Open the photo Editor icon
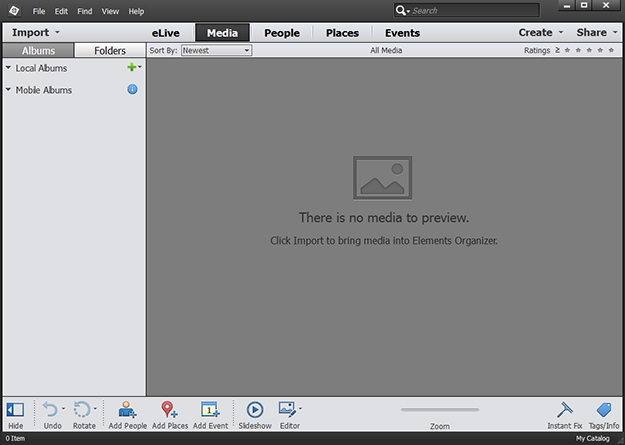 tap(287, 410)
